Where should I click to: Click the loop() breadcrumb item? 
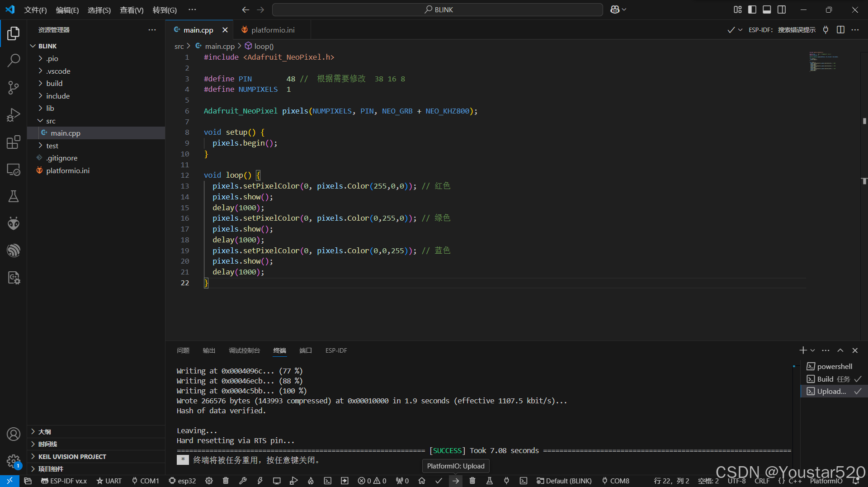click(x=259, y=46)
